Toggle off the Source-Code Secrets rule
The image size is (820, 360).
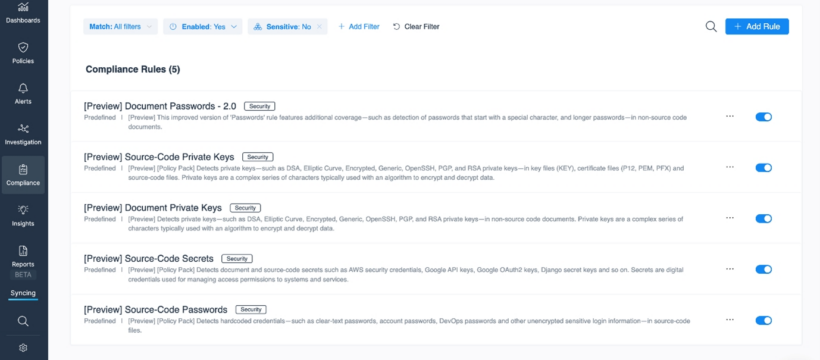[764, 269]
